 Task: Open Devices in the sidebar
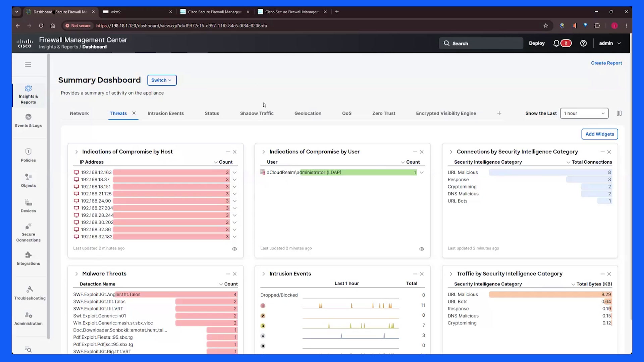coord(28,206)
